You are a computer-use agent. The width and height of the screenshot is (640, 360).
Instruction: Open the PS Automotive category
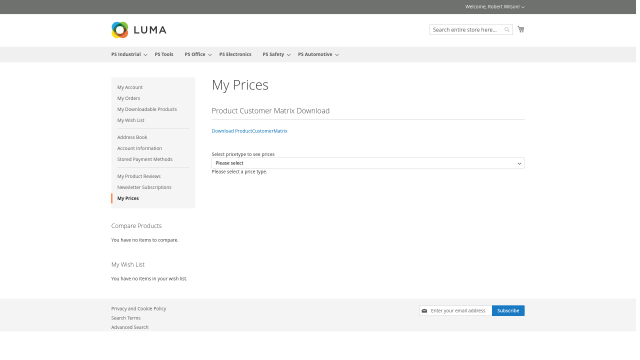point(315,54)
